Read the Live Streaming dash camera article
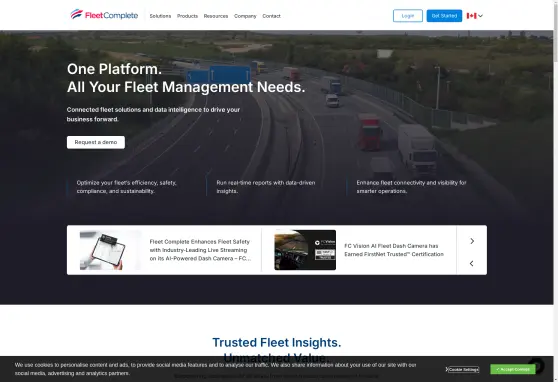 click(x=200, y=250)
